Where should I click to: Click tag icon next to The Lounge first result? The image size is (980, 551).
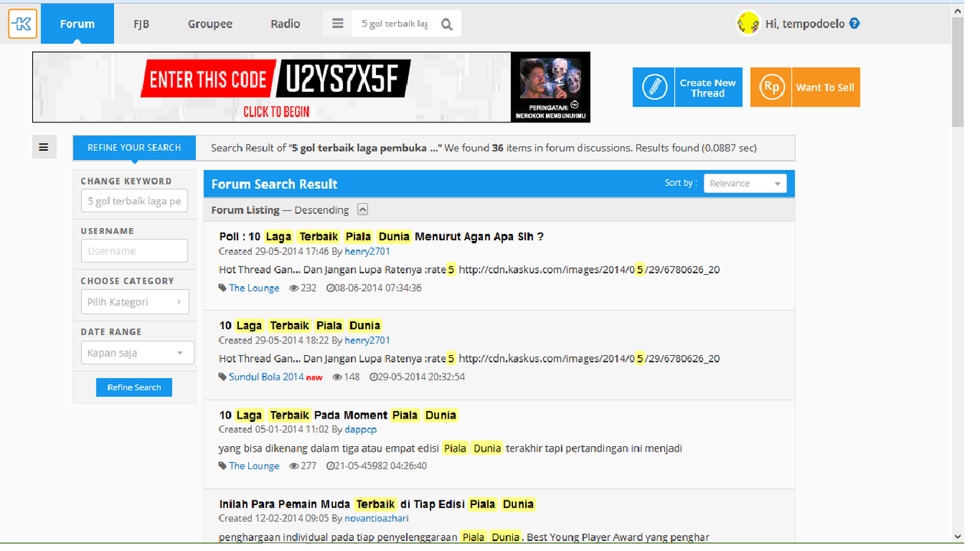[x=223, y=288]
